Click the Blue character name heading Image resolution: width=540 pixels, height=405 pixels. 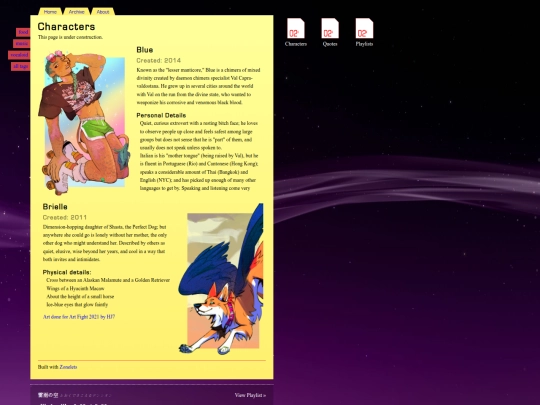(x=145, y=50)
